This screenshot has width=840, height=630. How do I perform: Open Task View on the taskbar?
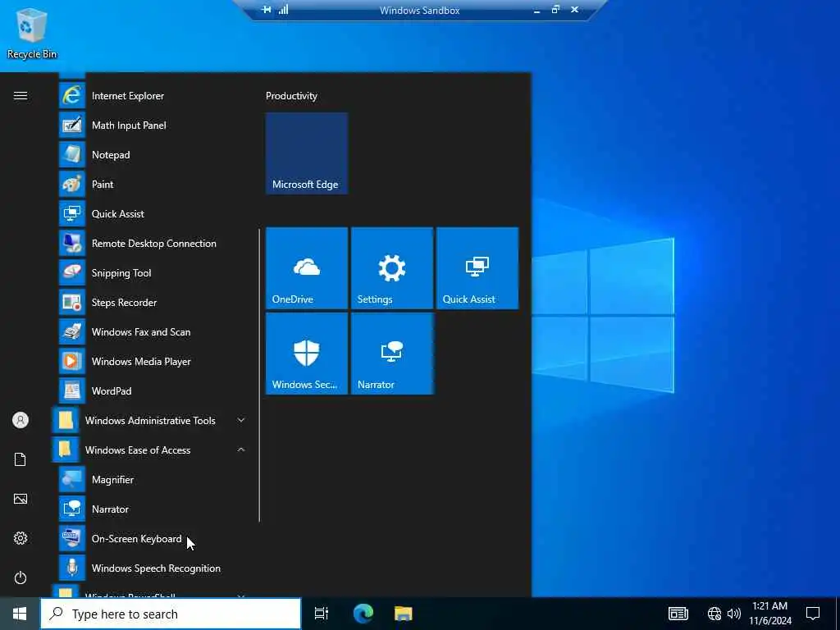pyautogui.click(x=322, y=614)
